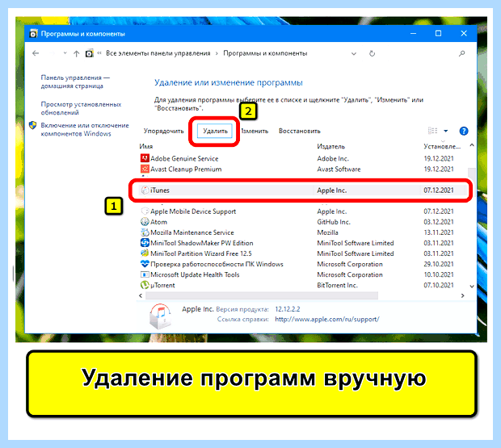Click the Удалить button
Viewport: 501px width, 448px height.
(215, 131)
